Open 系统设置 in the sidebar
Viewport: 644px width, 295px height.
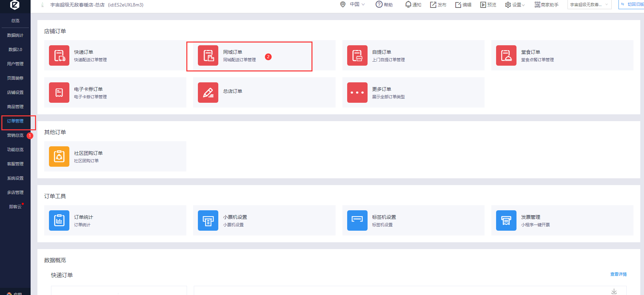click(15, 178)
